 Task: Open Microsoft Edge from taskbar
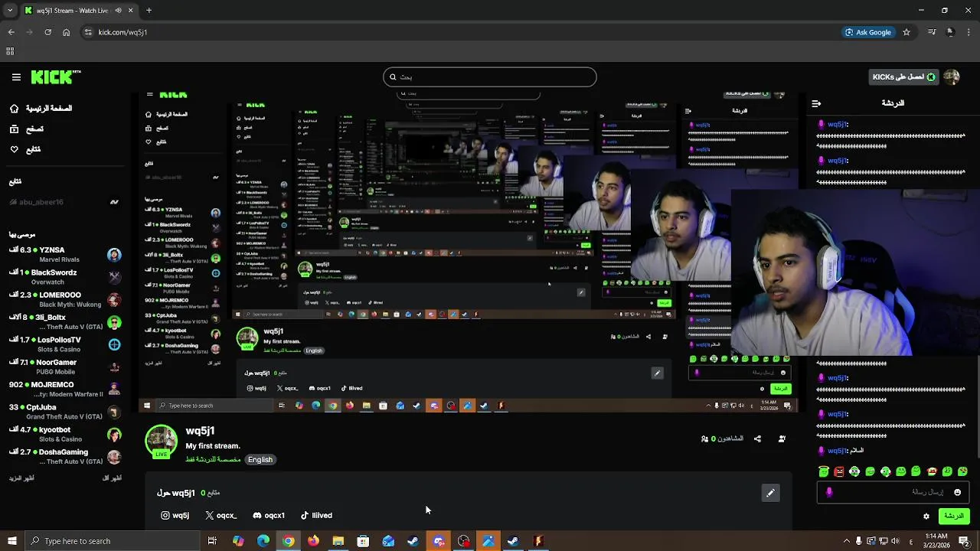pos(263,541)
